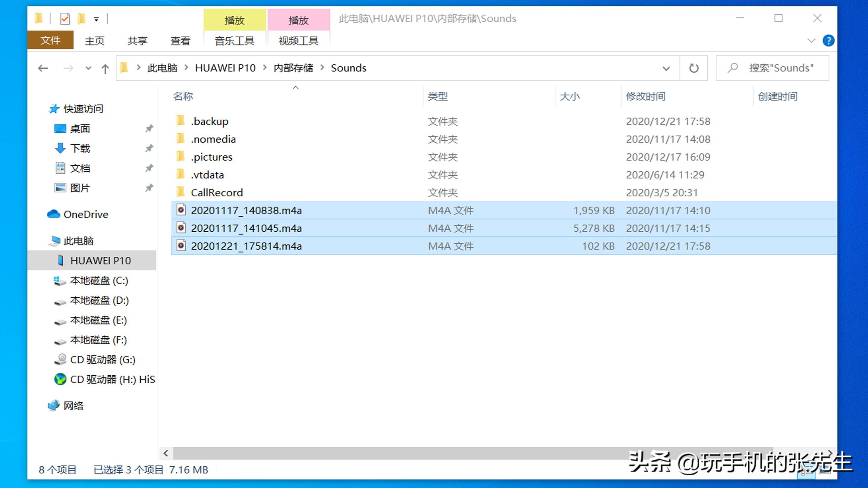Click the pin icon next to 桌面
The height and width of the screenshot is (488, 868).
(149, 129)
